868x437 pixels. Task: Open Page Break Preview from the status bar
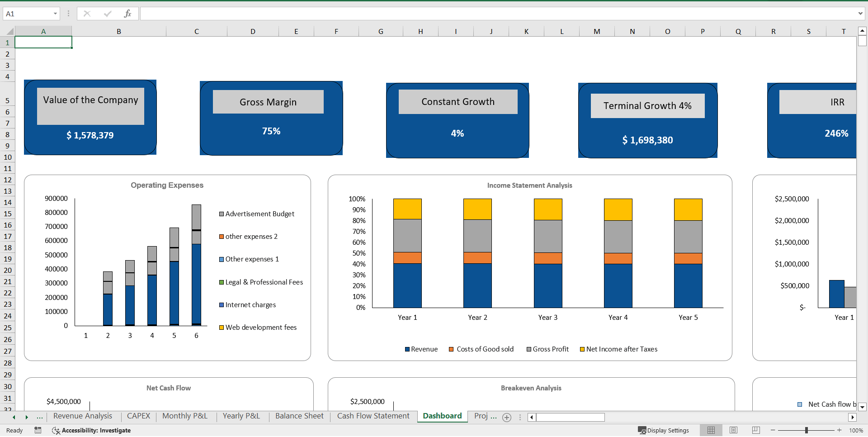click(756, 430)
